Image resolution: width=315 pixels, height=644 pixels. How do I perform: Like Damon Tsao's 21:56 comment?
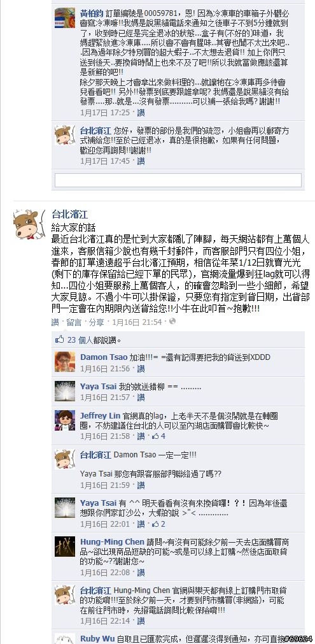click(x=141, y=369)
